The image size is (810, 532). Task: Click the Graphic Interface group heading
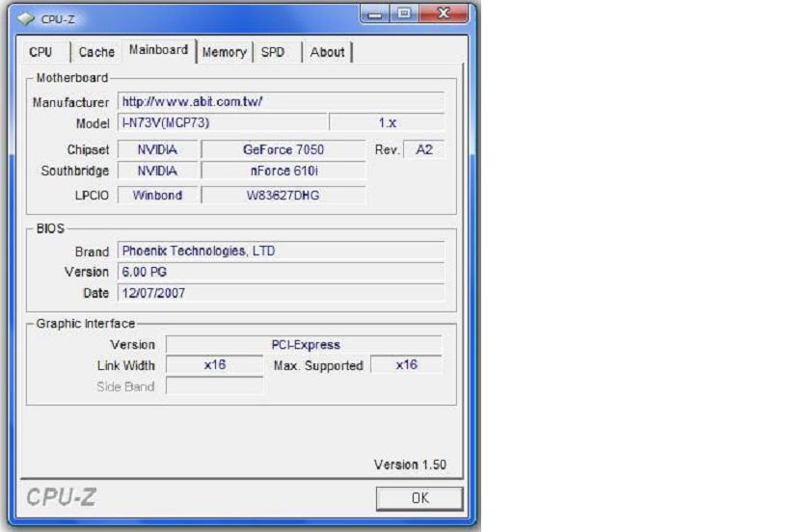tap(86, 323)
